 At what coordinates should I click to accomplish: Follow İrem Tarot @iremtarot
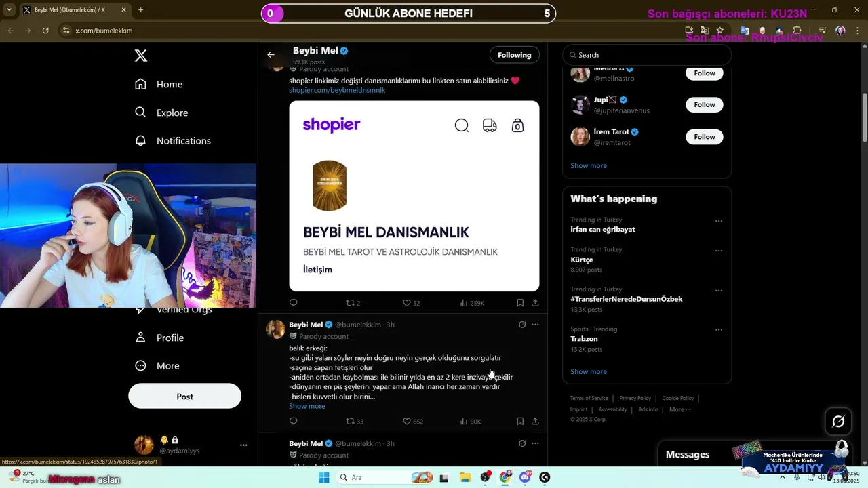(x=704, y=137)
